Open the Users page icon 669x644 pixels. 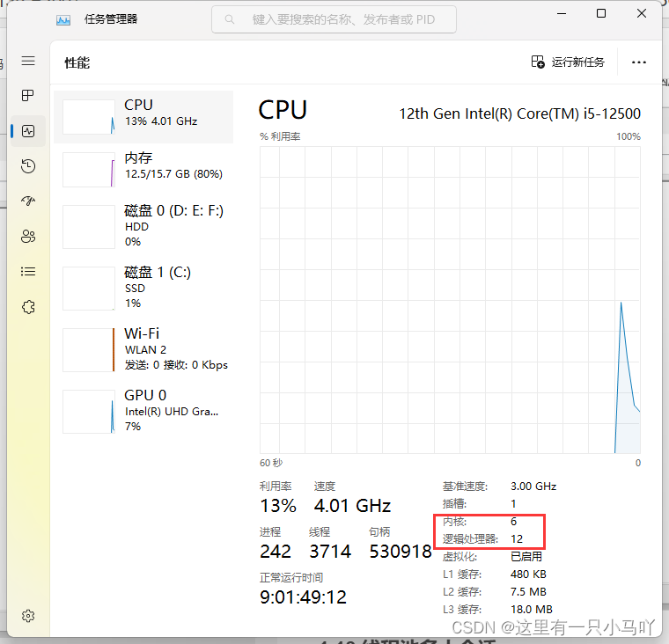[28, 237]
